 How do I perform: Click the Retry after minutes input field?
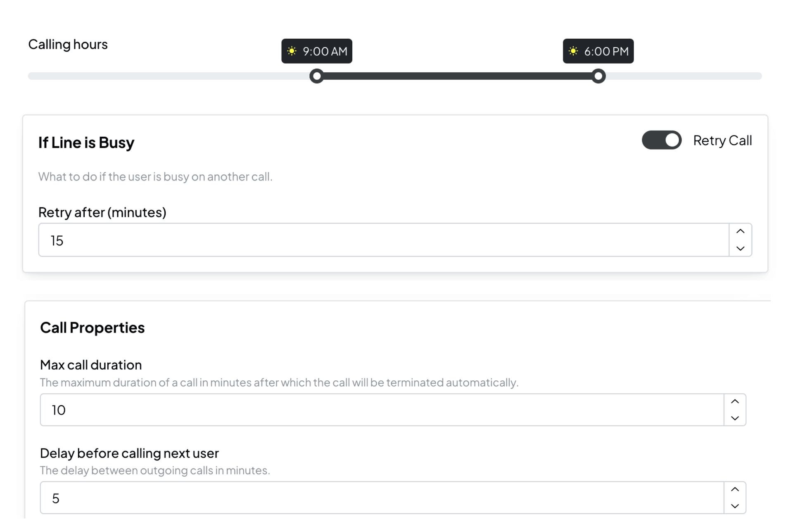click(383, 240)
